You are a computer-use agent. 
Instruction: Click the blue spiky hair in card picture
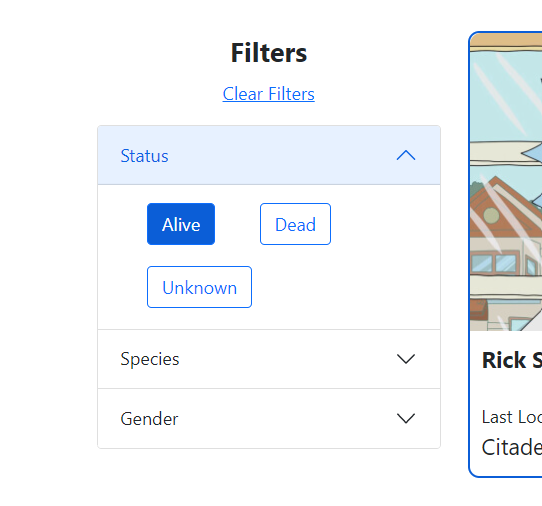(534, 154)
